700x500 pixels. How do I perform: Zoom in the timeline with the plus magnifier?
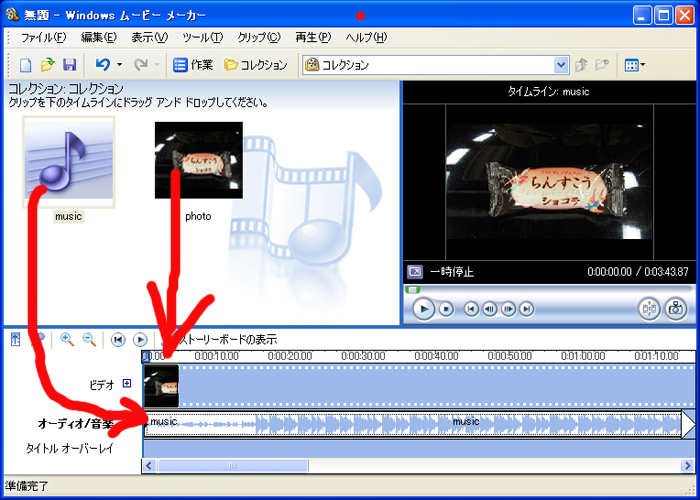[67, 340]
